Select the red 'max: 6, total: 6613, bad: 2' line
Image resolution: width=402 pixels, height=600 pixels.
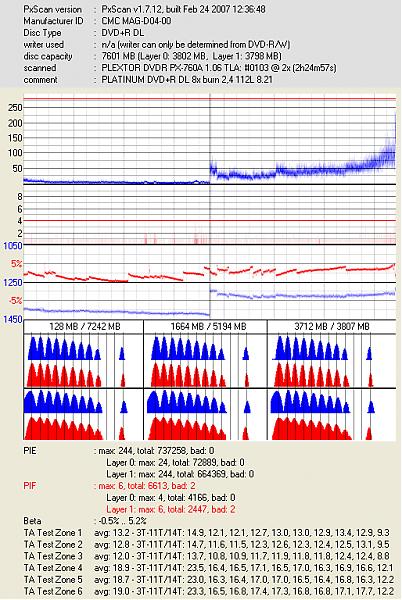(145, 486)
